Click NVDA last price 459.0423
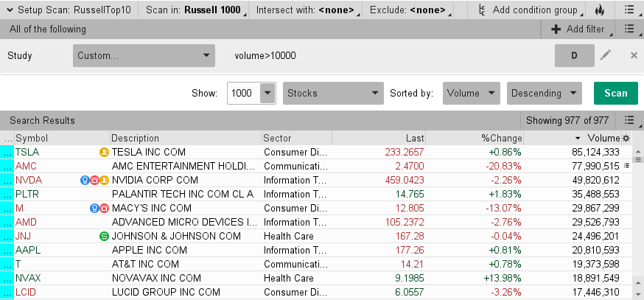644x300 pixels. click(405, 181)
